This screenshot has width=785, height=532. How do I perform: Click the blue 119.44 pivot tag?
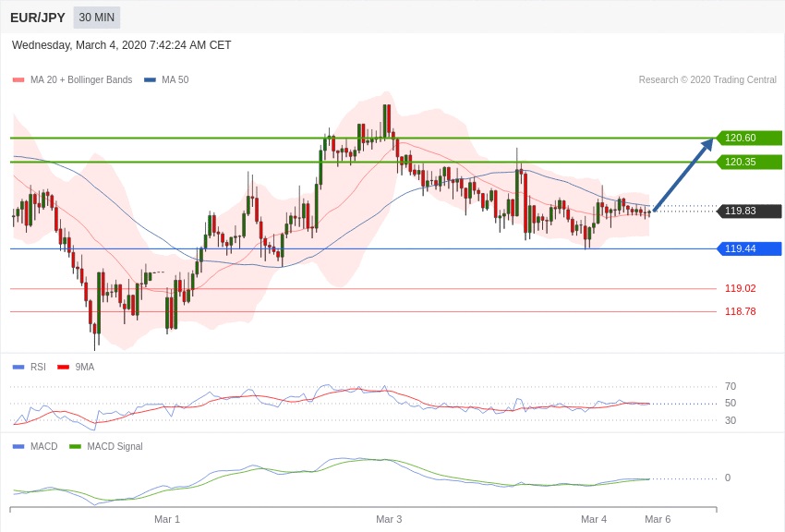click(x=749, y=249)
